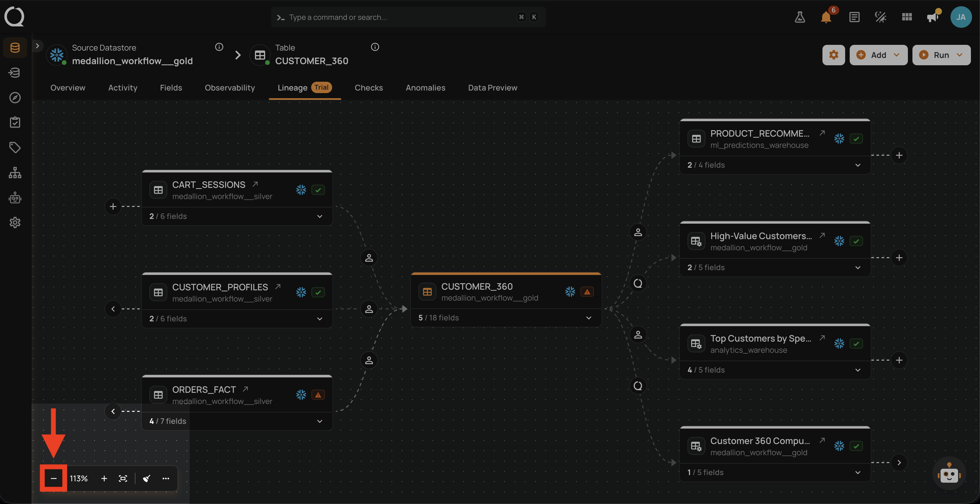Open the robot agent sidebar icon

15,198
